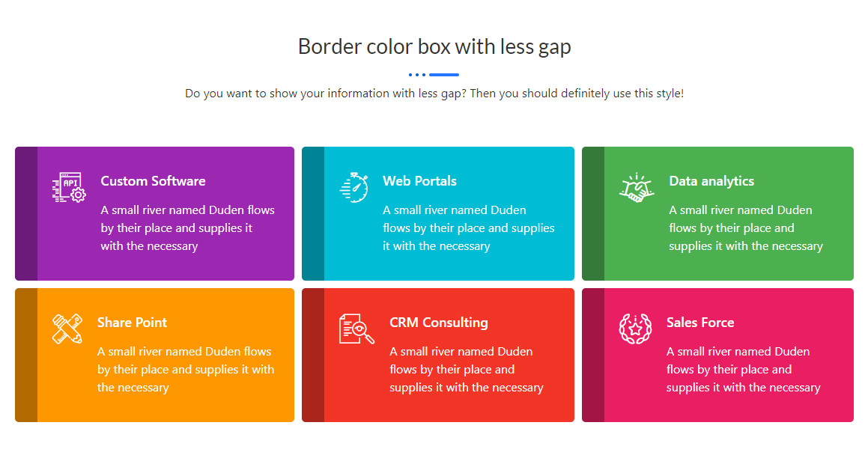Click the brown-orange left border strip

coord(26,355)
